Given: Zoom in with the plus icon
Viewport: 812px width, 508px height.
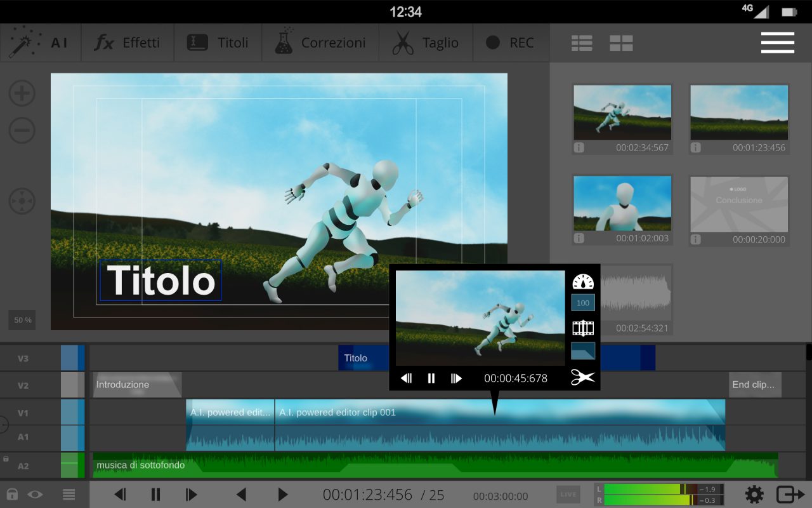Looking at the screenshot, I should (x=22, y=94).
